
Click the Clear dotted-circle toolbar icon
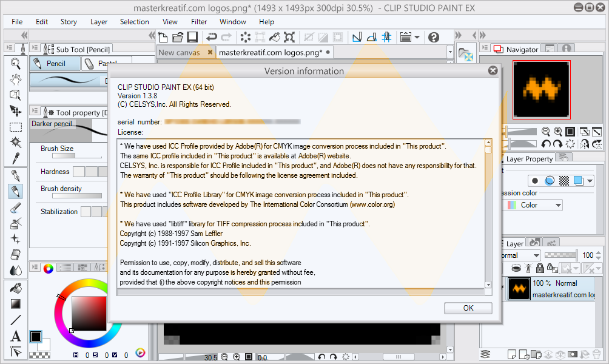pos(246,37)
